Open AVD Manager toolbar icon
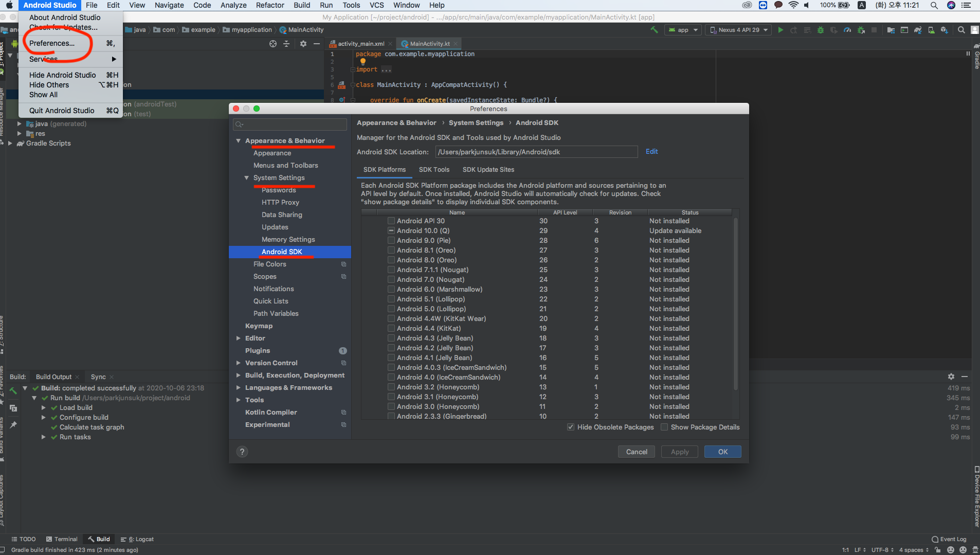 (931, 30)
